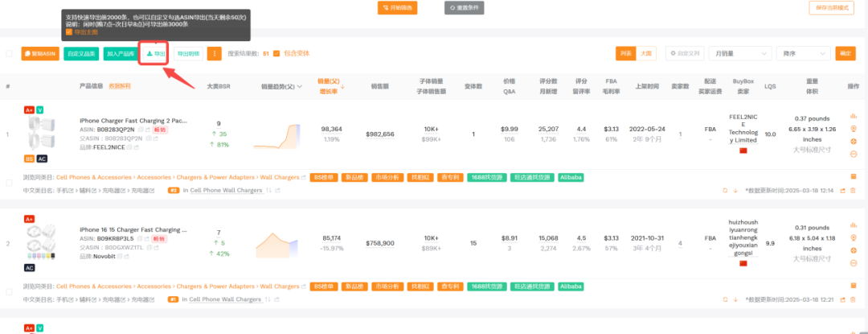Viewport: 868px width, 334px height.
Task: Open the Wall Chargers breadcrumb in the Novobit row
Action: coord(280,287)
